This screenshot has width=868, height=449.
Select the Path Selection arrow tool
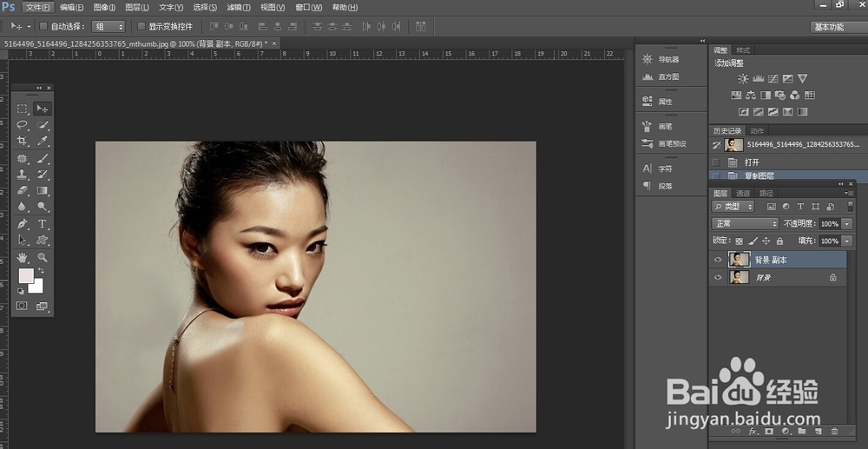click(x=23, y=241)
